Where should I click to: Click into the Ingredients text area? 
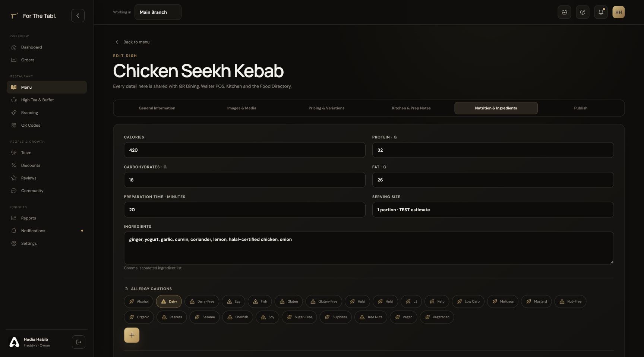point(369,248)
